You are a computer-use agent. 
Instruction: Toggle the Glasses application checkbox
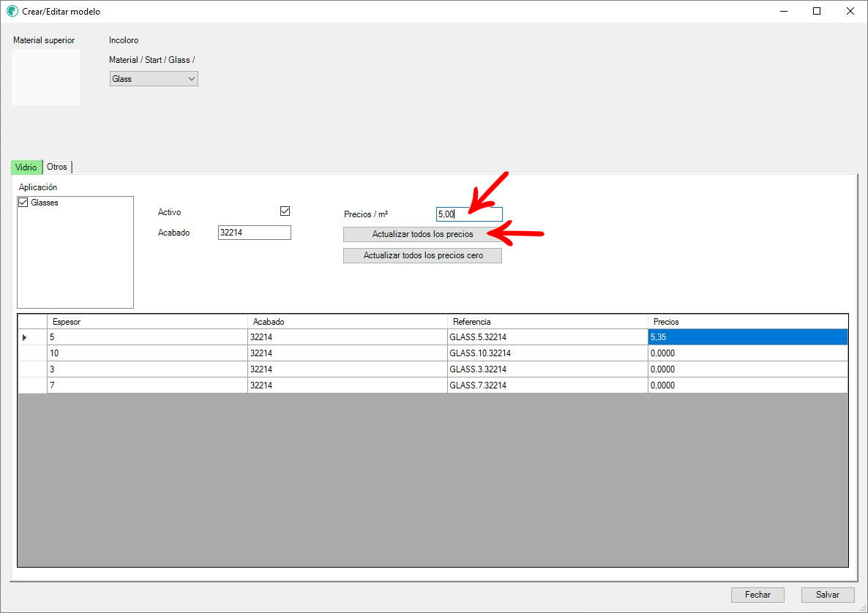coord(23,203)
